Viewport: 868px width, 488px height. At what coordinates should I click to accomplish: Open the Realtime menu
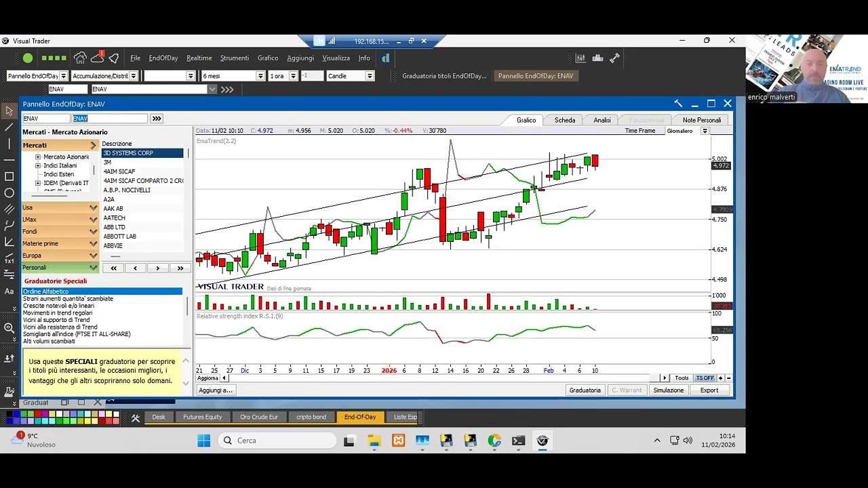pyautogui.click(x=199, y=58)
